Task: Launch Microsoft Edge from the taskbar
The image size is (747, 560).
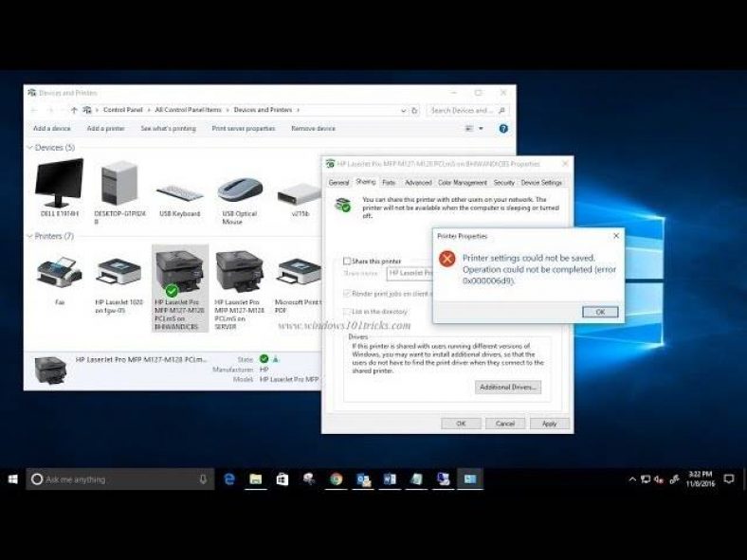Action: [229, 479]
